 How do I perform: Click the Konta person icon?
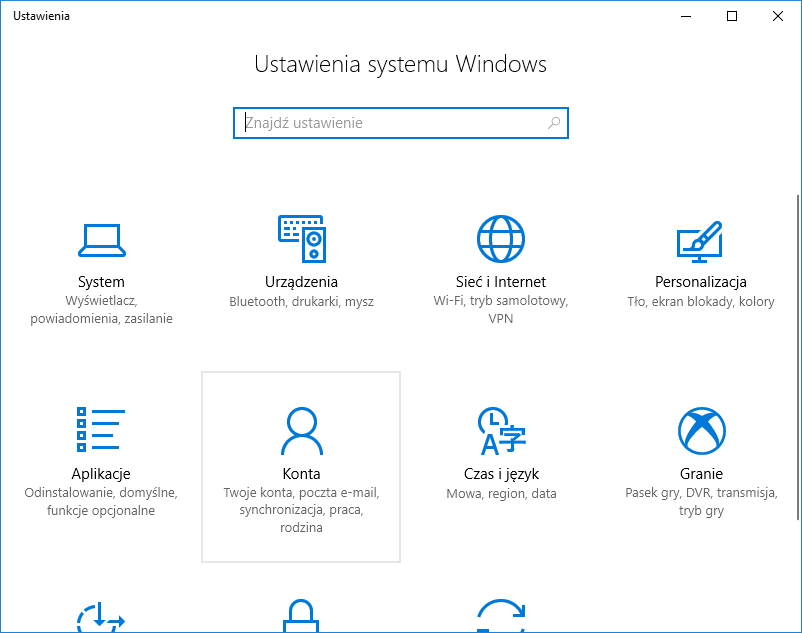[301, 430]
